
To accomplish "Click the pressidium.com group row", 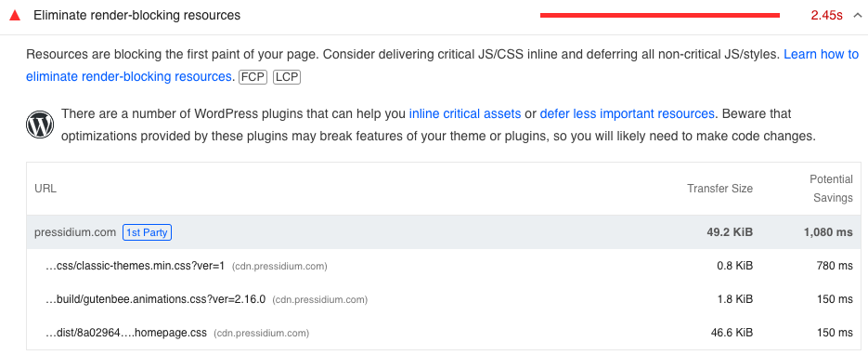I will coord(444,232).
